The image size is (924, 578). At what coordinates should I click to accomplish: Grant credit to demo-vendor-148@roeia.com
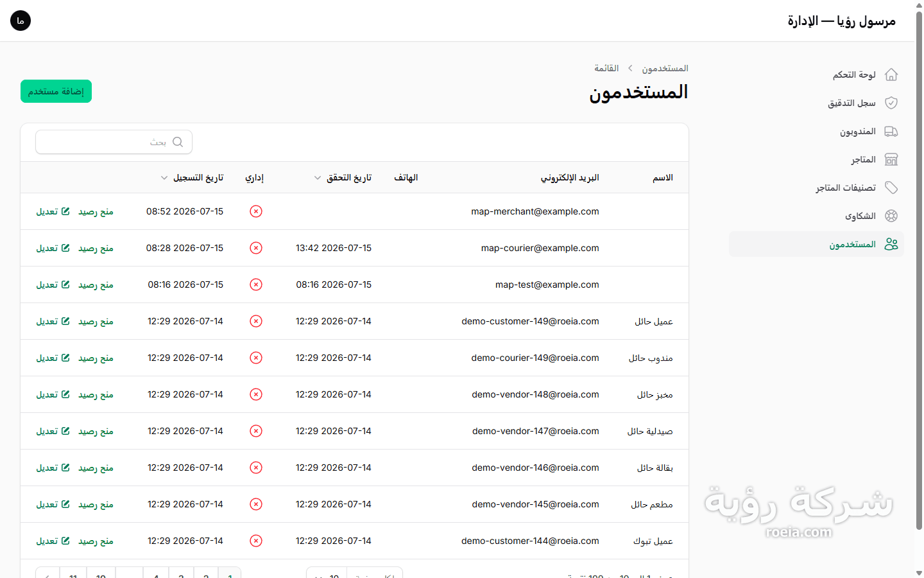pos(96,394)
